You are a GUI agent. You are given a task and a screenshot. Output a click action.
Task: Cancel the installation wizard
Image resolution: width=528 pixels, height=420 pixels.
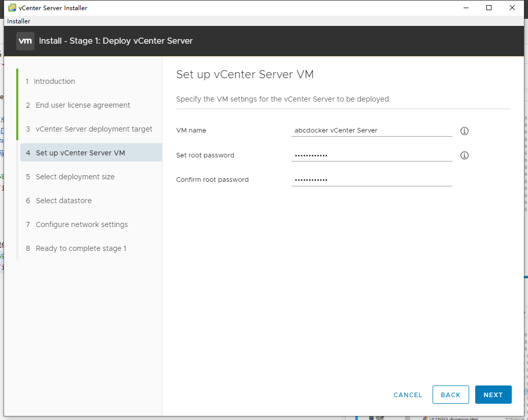coord(408,395)
